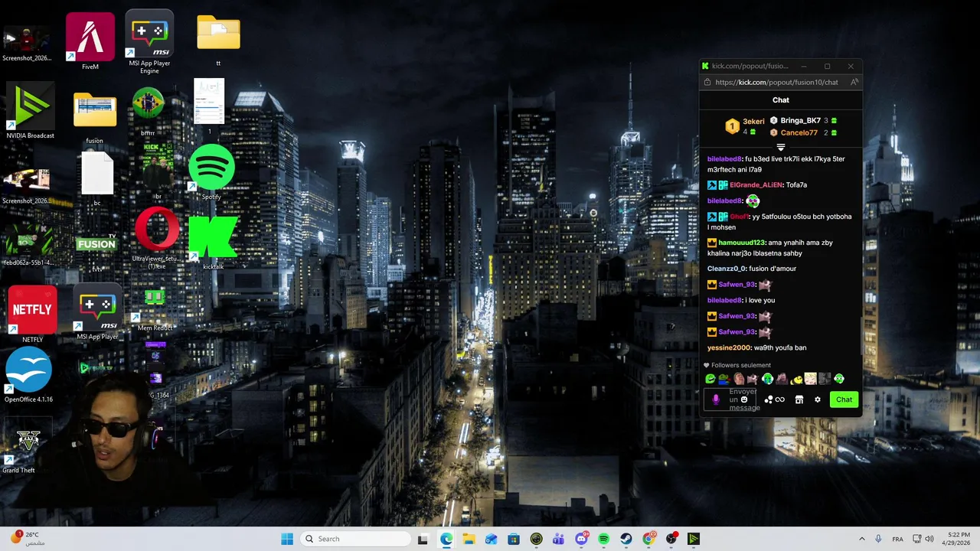Click the green Chat send button
The height and width of the screenshot is (551, 980).
(x=844, y=399)
